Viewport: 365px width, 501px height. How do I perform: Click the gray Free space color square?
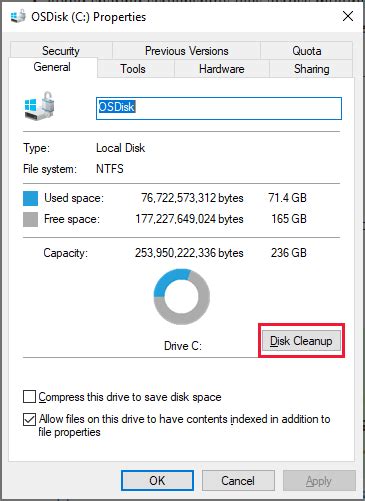tap(30, 220)
